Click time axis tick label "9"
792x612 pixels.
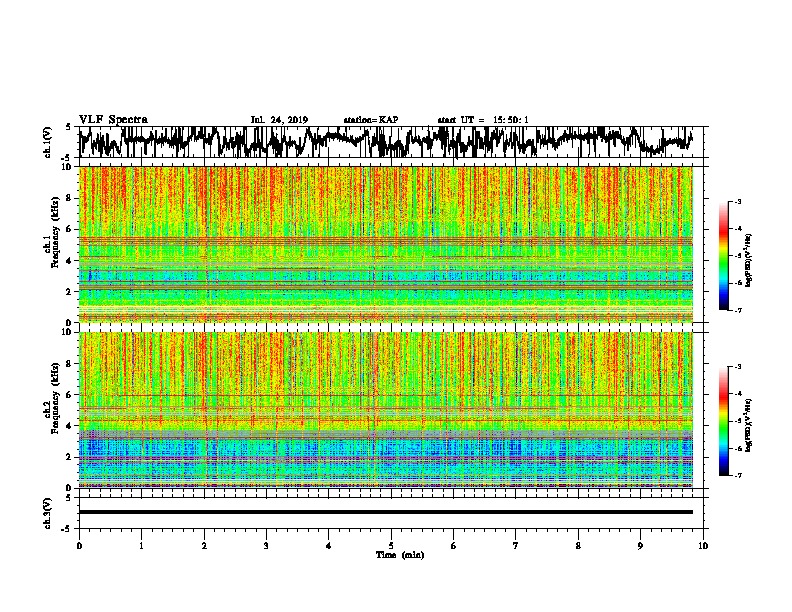[x=640, y=545]
